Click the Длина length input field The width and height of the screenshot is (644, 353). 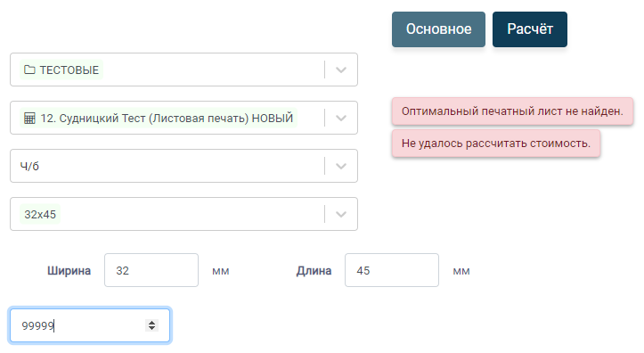392,270
